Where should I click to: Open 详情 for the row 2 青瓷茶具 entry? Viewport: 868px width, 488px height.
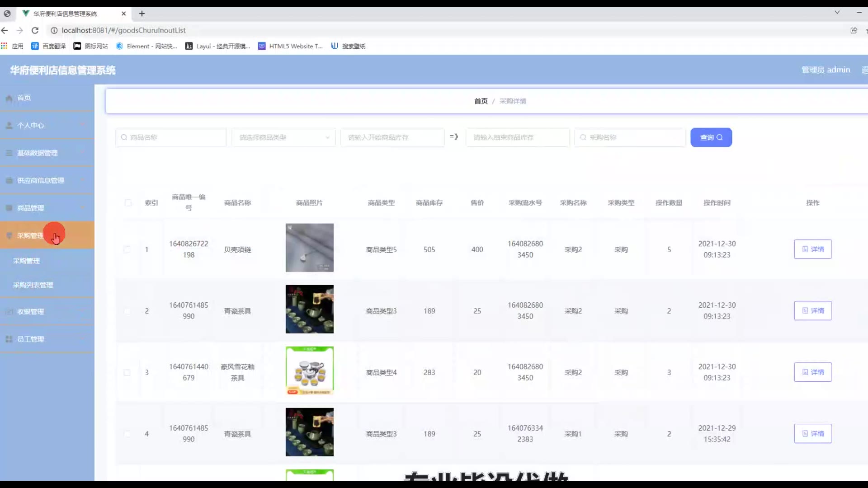(x=812, y=311)
